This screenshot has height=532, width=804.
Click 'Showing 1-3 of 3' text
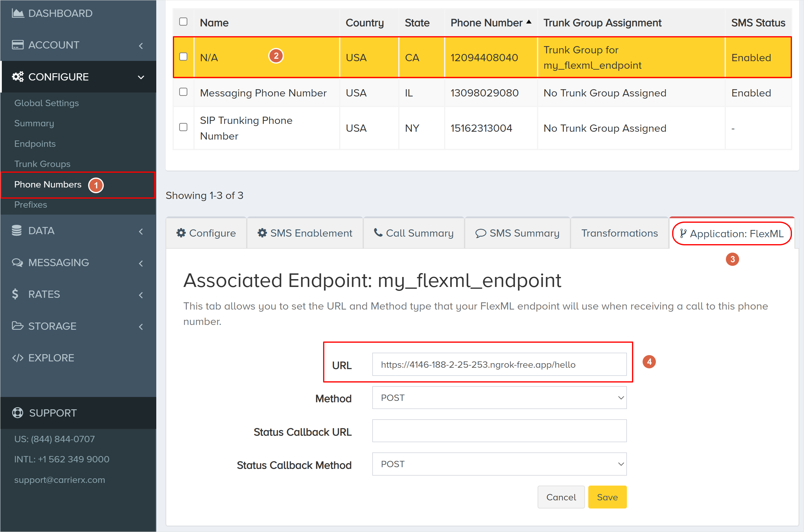click(205, 195)
